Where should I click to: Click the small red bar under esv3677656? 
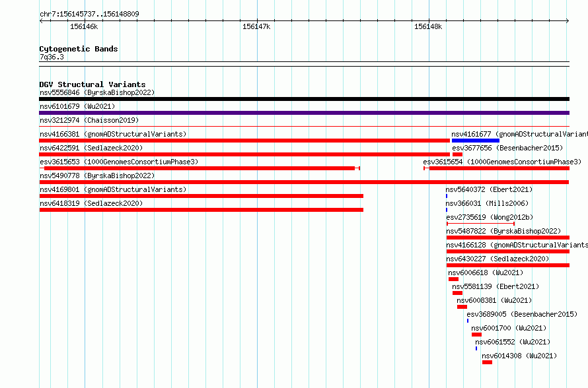457,154
